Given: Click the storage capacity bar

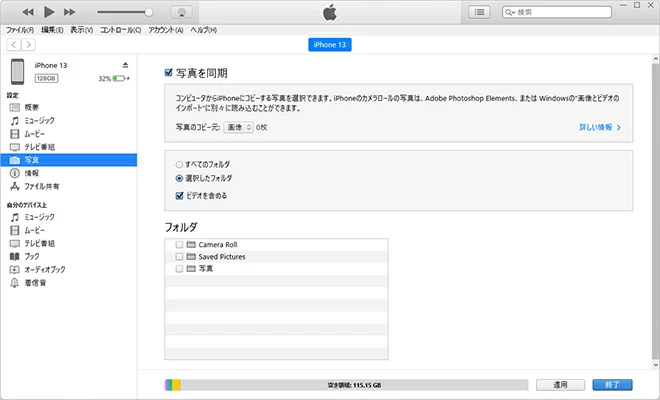Looking at the screenshot, I should coord(346,385).
